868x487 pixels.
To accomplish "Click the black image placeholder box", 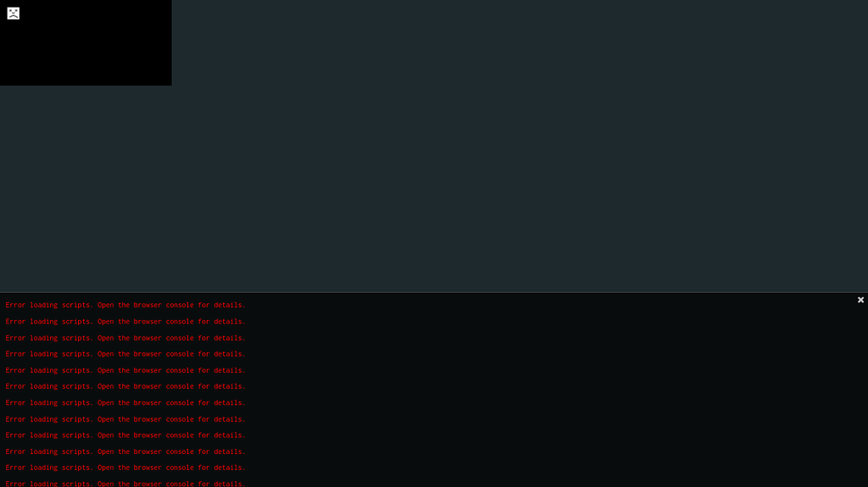I will point(86,42).
